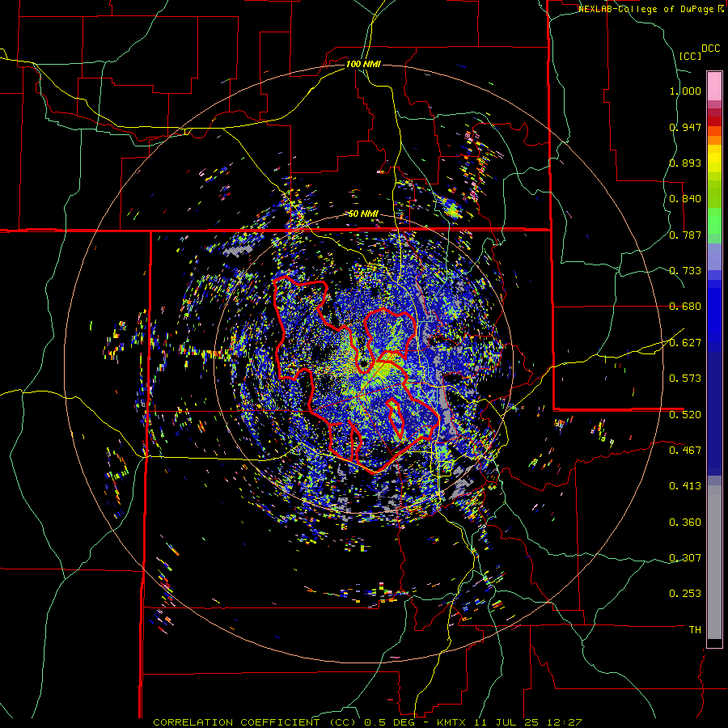
Task: Click the 0.627 legend value
Action: [685, 343]
